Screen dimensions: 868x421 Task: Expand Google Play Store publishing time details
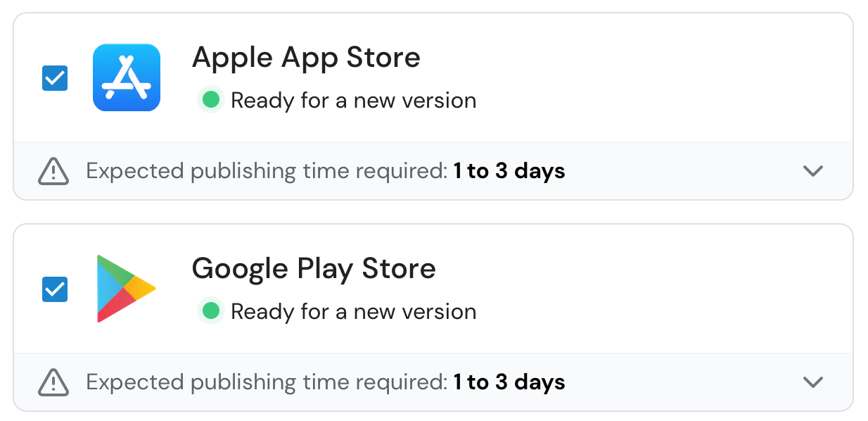813,382
